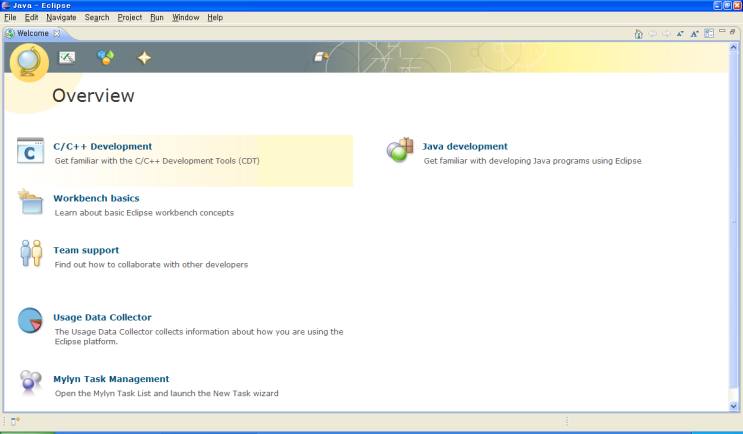Click 'Learn about basic Eclipse workbench concepts' text

coord(144,213)
